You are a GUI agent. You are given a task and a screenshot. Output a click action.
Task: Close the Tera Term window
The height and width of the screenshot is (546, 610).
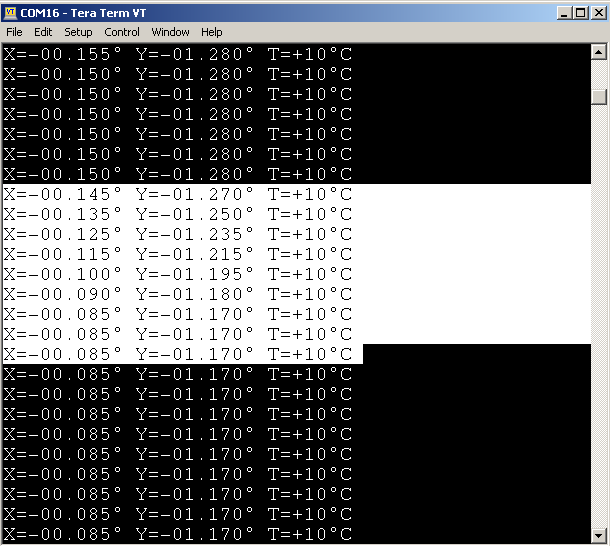[x=598, y=13]
